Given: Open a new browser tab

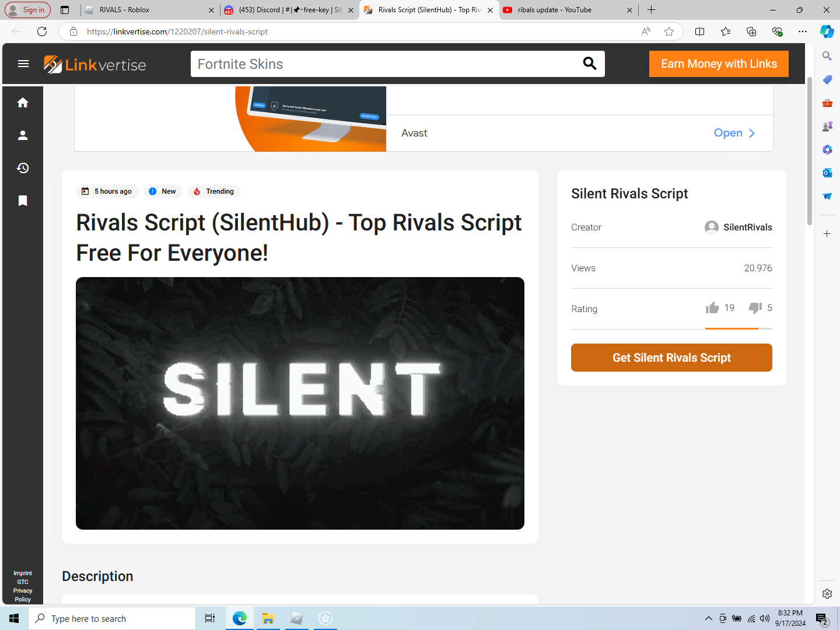Looking at the screenshot, I should [652, 10].
